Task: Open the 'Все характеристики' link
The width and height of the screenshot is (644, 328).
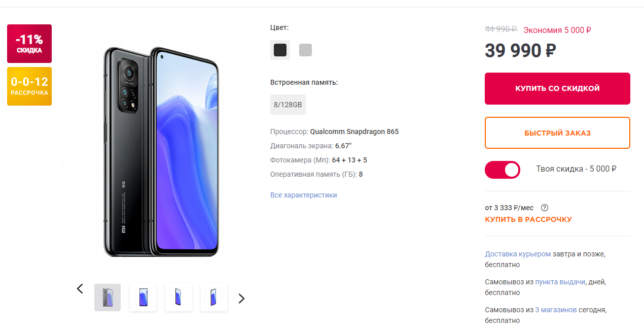Action: coord(304,195)
